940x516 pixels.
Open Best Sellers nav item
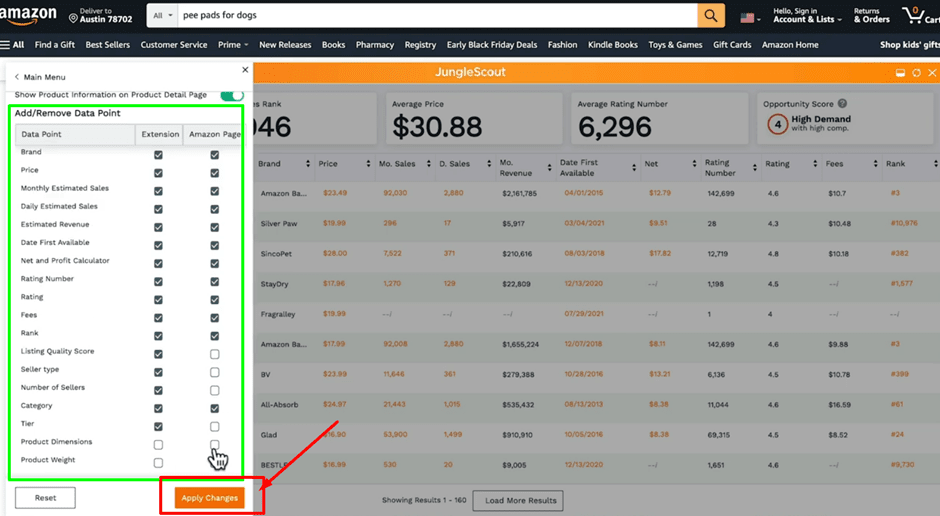tap(107, 45)
